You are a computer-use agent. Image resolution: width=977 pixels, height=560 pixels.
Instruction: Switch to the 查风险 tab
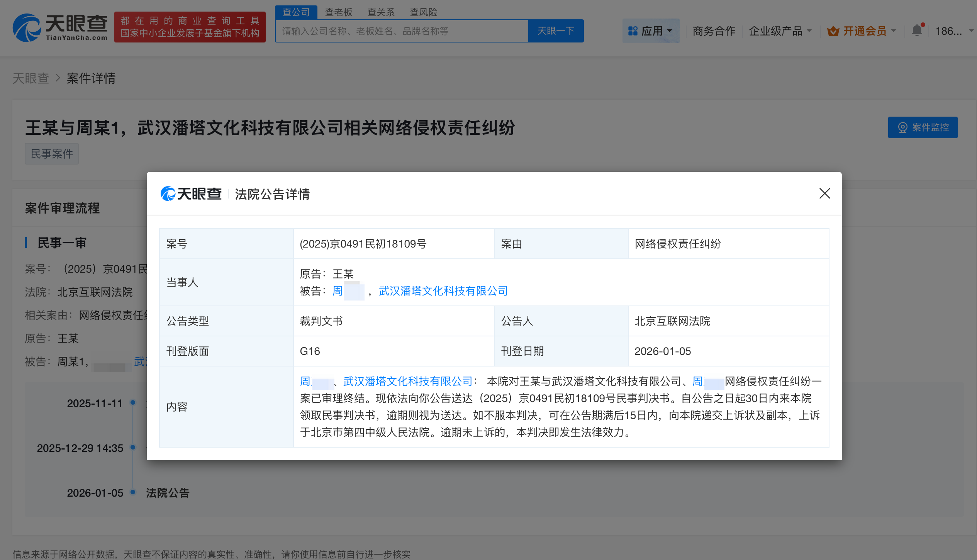(x=423, y=12)
